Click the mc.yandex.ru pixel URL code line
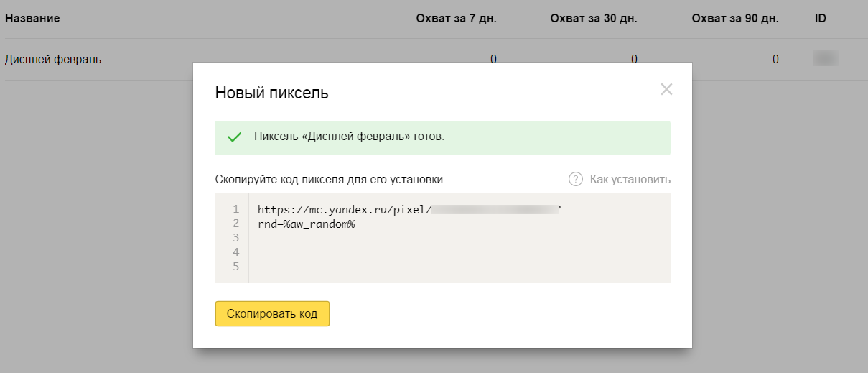This screenshot has width=868, height=373. tap(409, 209)
